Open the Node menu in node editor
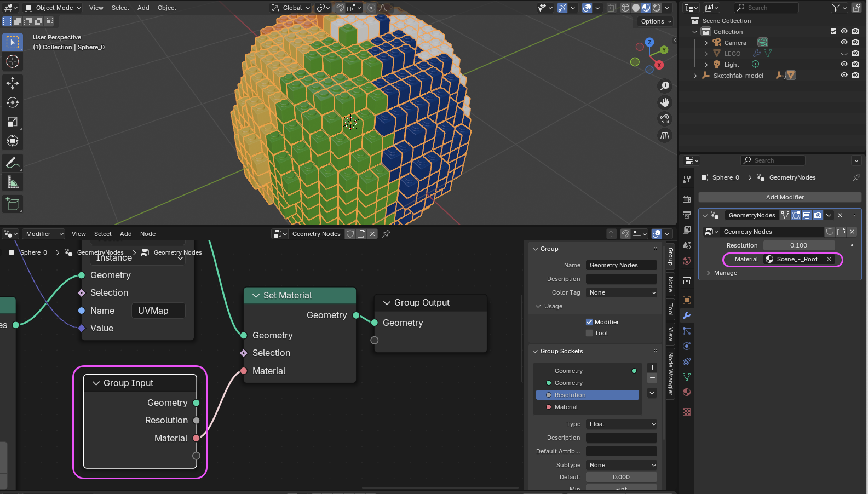Screen dimensions: 868x494 (148, 234)
